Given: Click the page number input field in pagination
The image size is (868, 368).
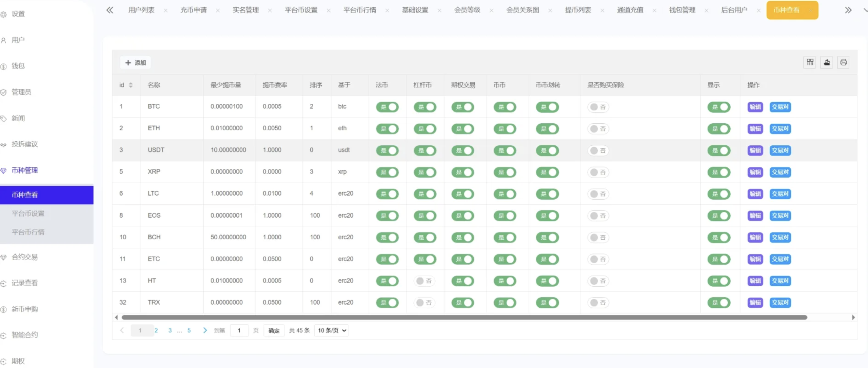Looking at the screenshot, I should tap(239, 330).
